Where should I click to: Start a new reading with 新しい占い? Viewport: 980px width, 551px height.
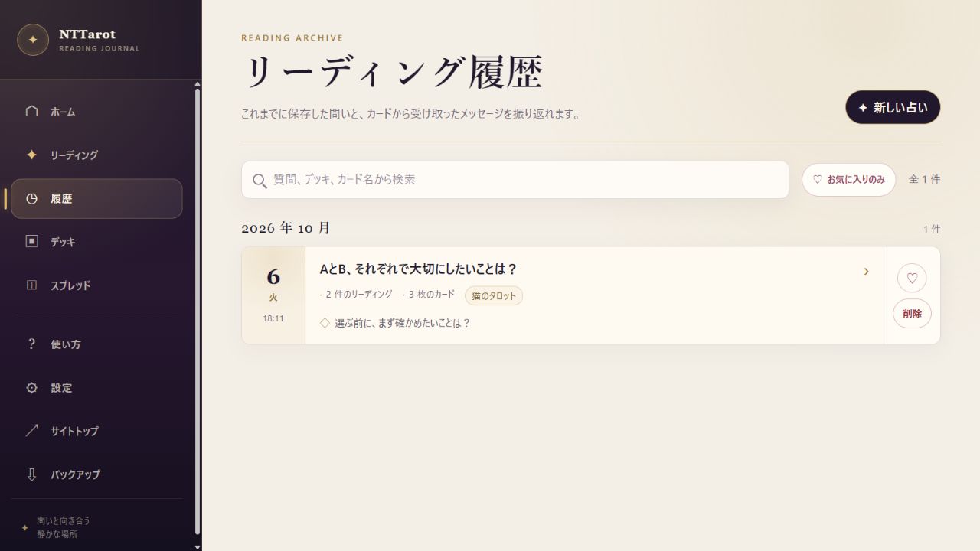[893, 107]
